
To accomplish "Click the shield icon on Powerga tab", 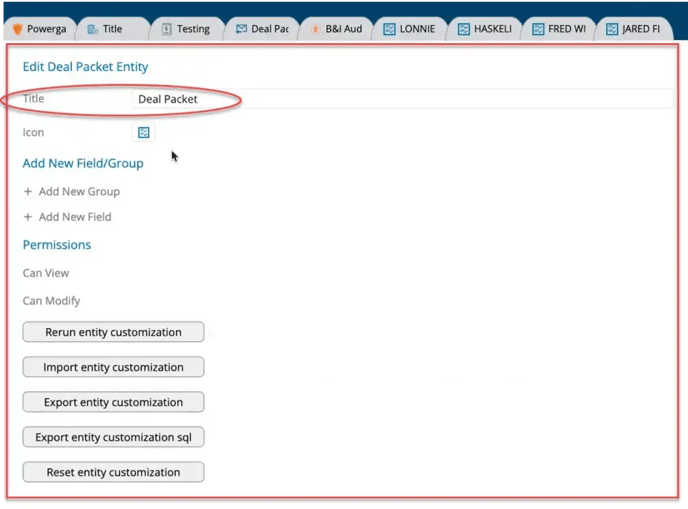I will 17,29.
